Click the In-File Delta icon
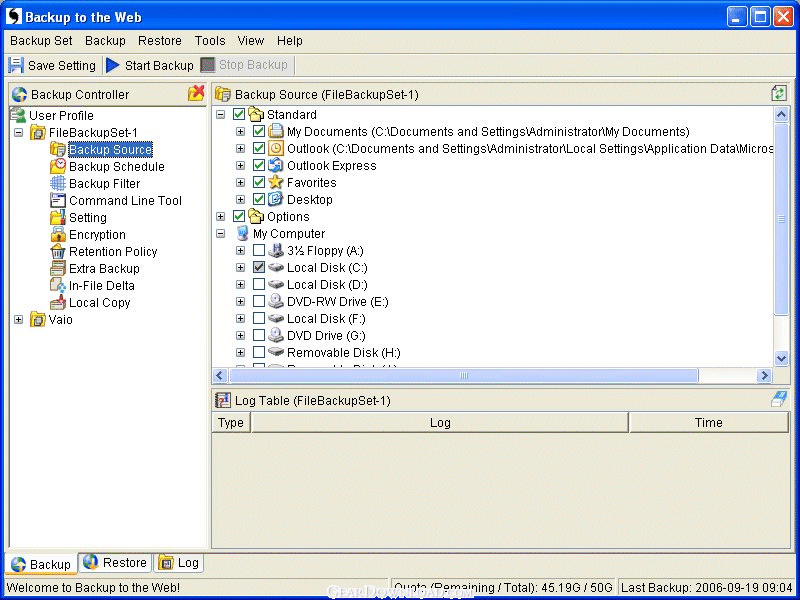The image size is (800, 600). pyautogui.click(x=58, y=285)
